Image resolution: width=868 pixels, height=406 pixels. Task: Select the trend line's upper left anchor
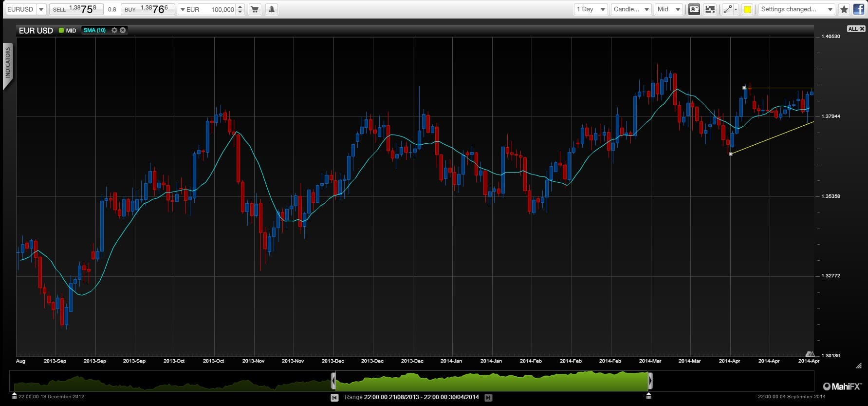point(744,88)
